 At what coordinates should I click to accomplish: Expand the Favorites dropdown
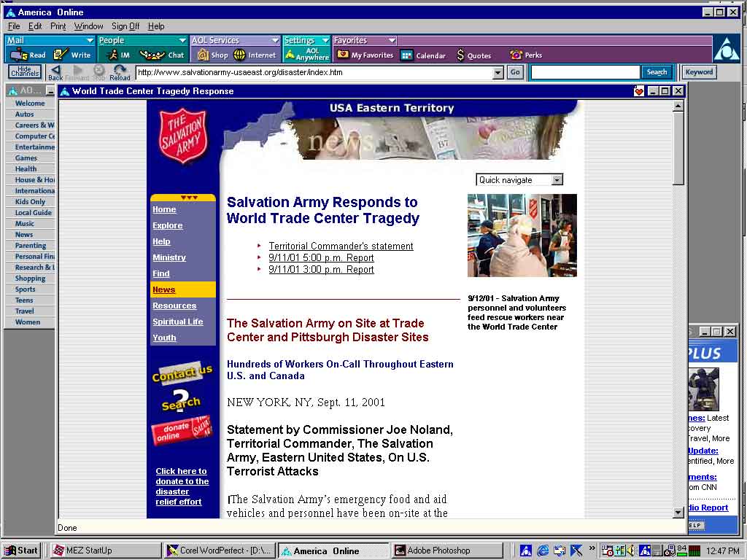click(x=392, y=41)
